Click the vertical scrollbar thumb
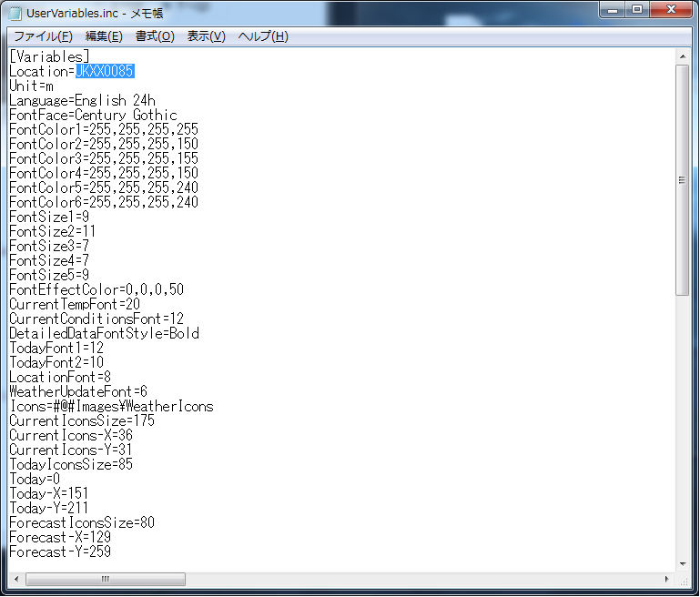Viewport: 700px width, 597px height. pos(682,180)
